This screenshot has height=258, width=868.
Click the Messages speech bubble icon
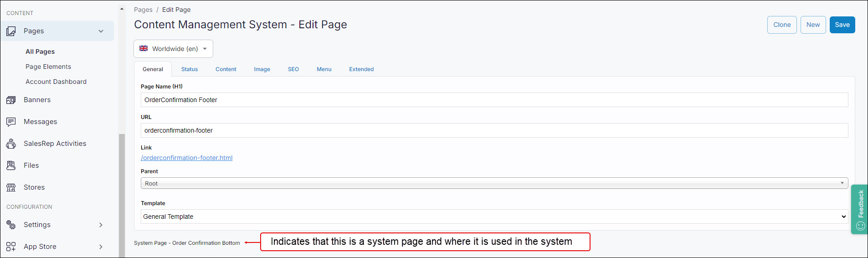pos(11,122)
